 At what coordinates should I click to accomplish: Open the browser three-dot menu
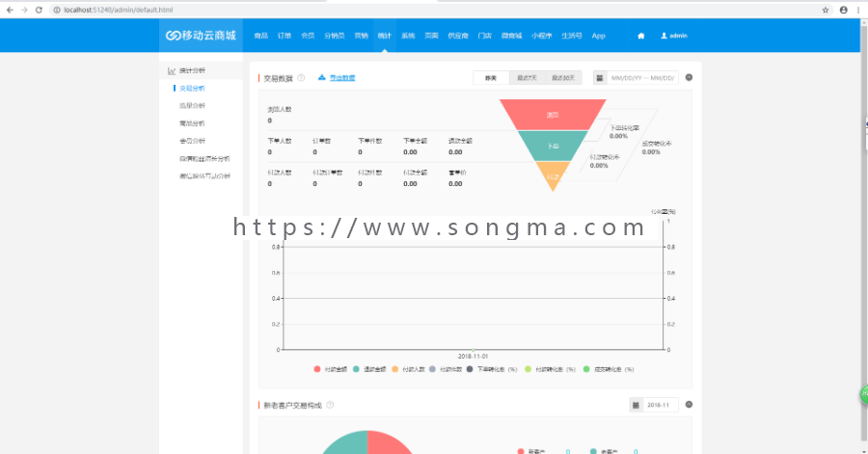click(x=858, y=10)
